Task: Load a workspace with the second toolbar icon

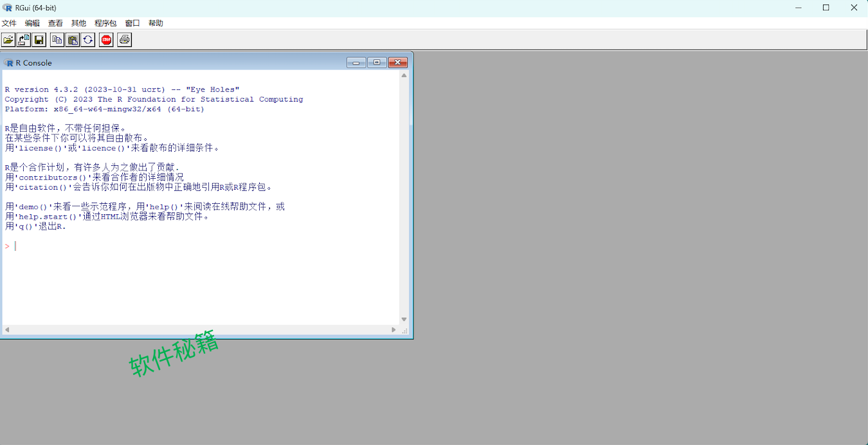Action: click(24, 39)
